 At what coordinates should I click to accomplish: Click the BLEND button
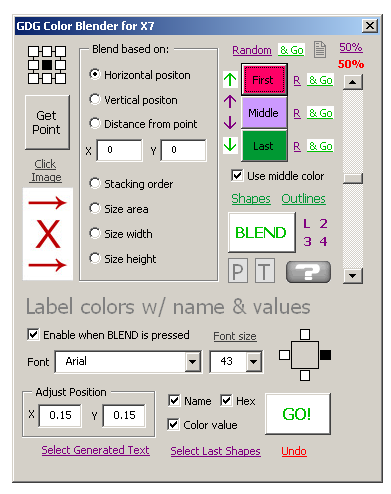(262, 232)
